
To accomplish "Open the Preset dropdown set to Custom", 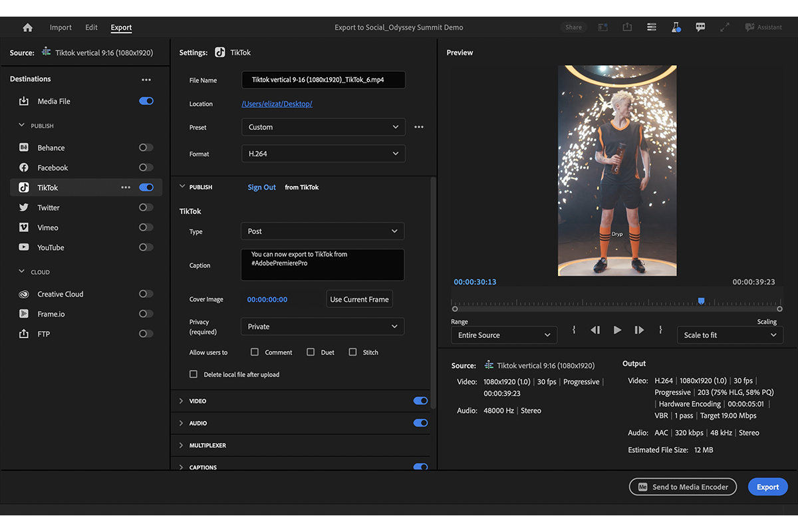I will click(323, 127).
